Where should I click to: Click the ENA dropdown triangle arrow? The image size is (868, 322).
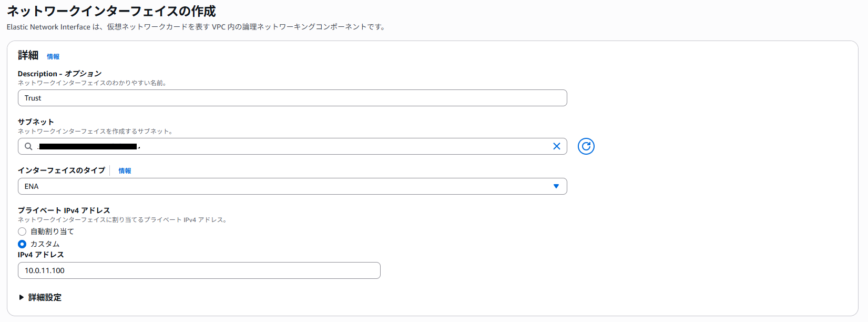(x=556, y=186)
